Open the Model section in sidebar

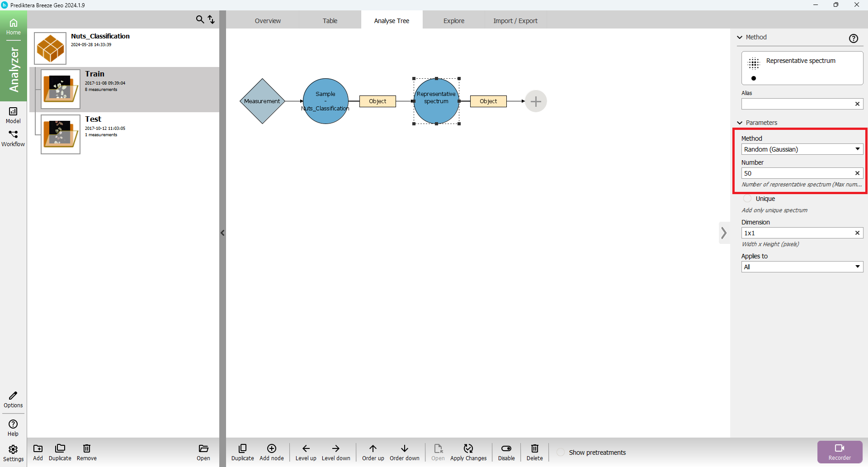(13, 115)
